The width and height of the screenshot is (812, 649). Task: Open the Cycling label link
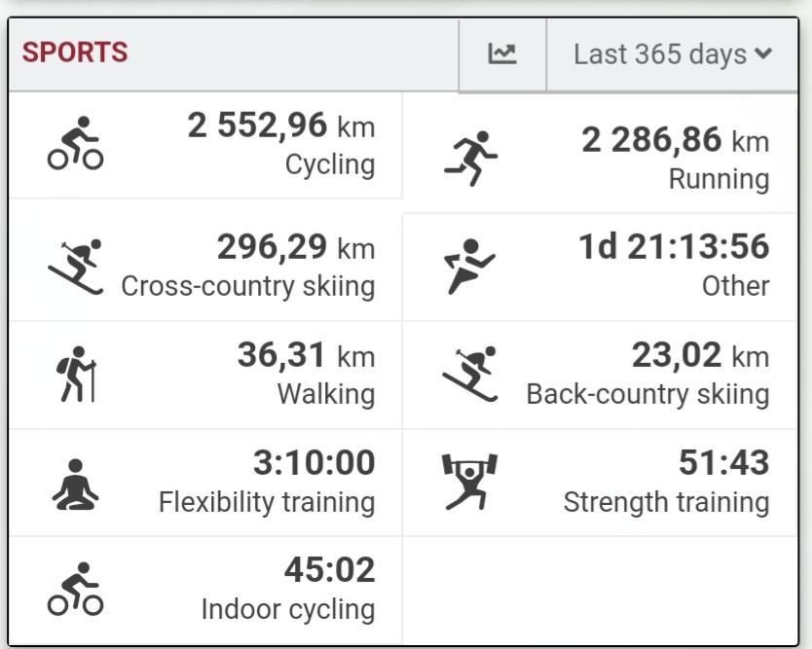(x=329, y=164)
